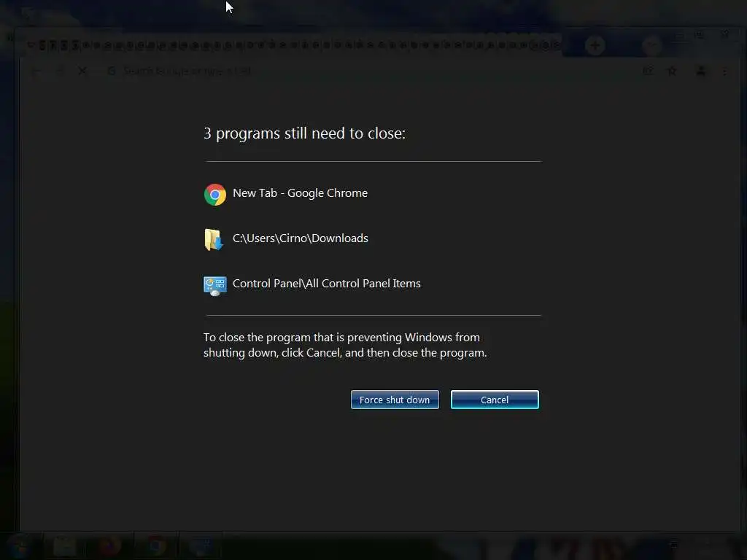Click the Force shut down button
This screenshot has width=747, height=560.
395,400
